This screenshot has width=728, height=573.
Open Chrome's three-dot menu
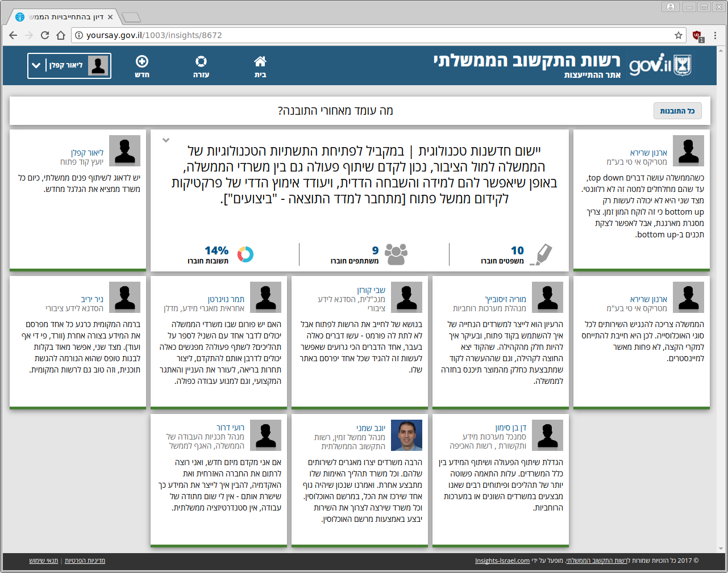[715, 35]
